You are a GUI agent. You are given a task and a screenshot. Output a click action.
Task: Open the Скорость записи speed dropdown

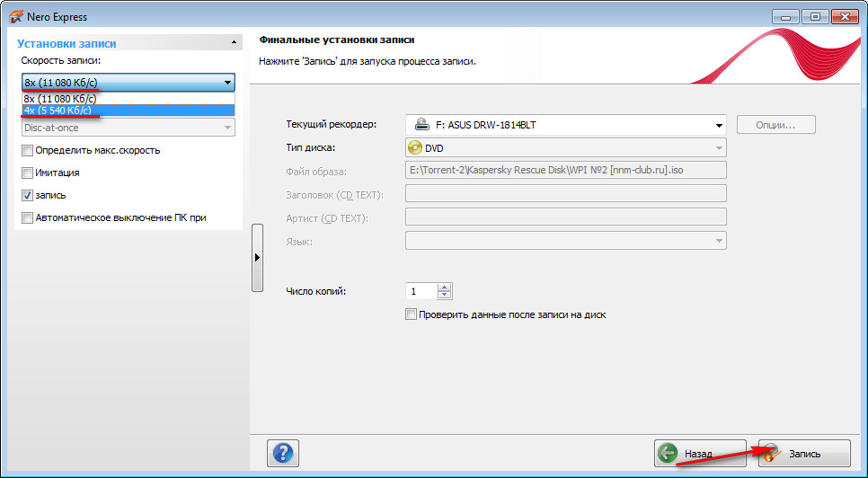point(128,83)
